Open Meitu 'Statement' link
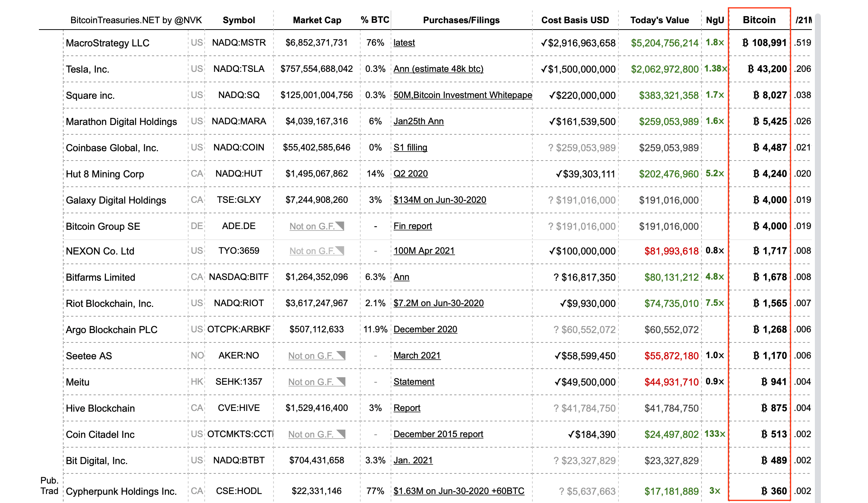 coord(414,382)
